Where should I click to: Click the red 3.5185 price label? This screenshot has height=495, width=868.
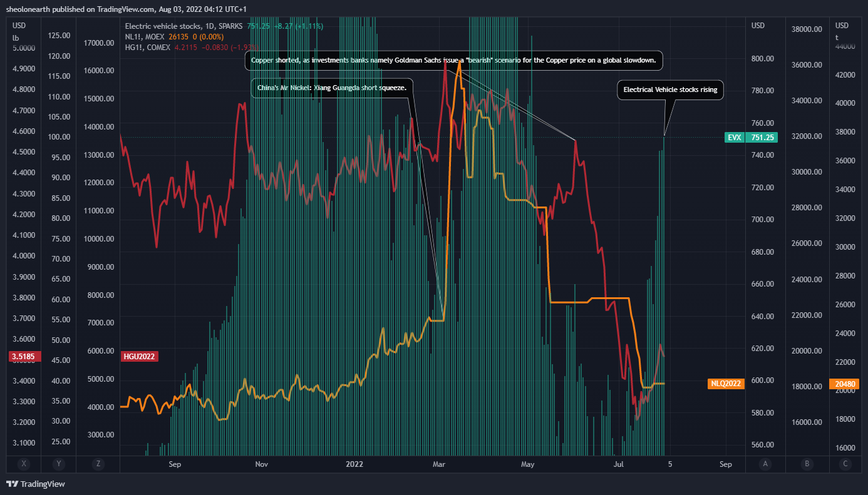pos(25,357)
